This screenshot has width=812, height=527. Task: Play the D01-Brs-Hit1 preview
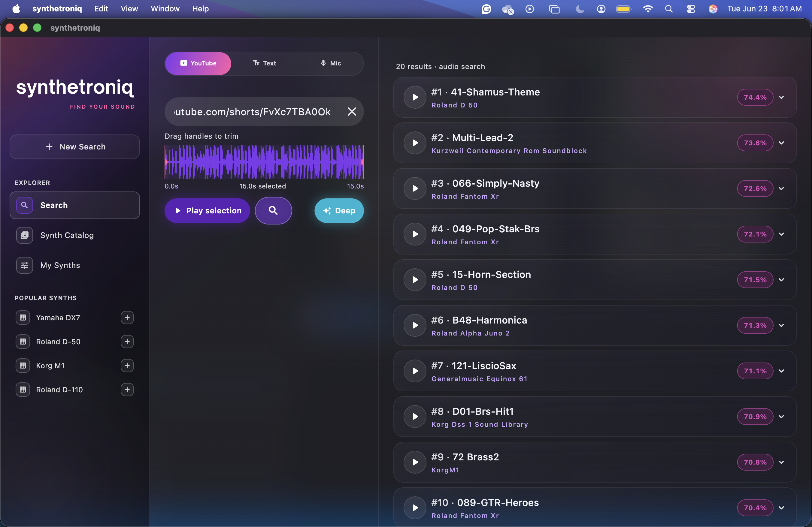point(415,417)
